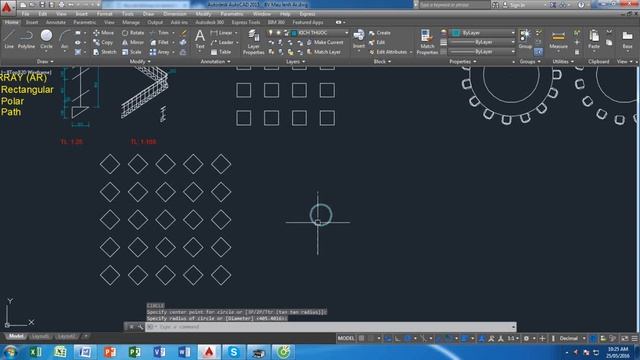Click the Customization icon in status bar
The width and height of the screenshot is (640, 360).
(x=635, y=338)
